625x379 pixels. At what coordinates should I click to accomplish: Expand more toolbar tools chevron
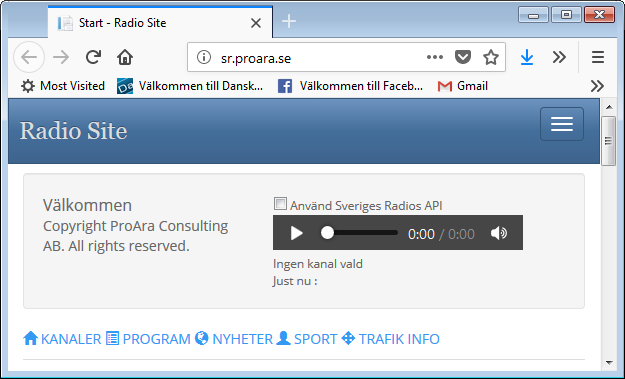559,57
